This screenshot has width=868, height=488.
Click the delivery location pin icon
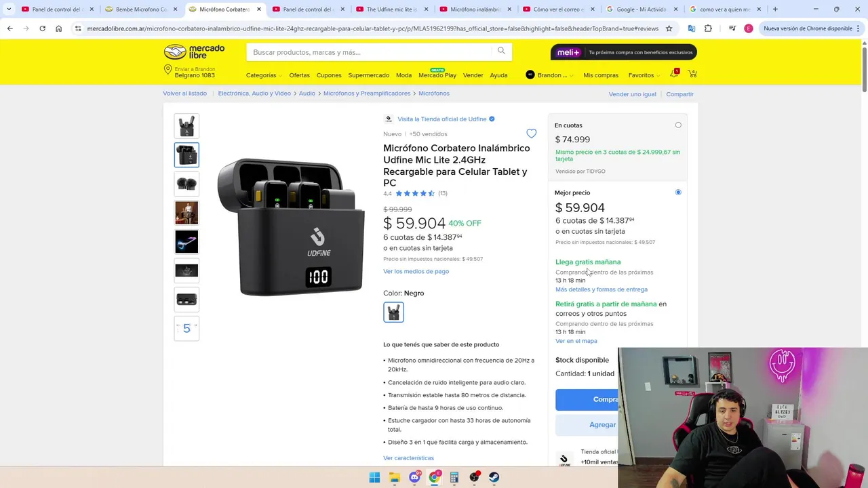(x=167, y=70)
